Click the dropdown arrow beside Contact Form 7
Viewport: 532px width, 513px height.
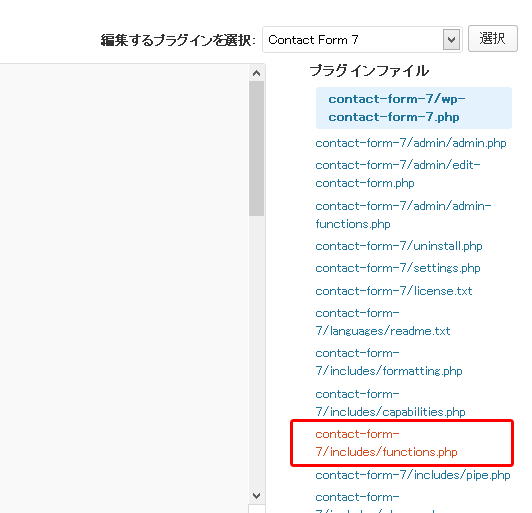click(x=451, y=40)
